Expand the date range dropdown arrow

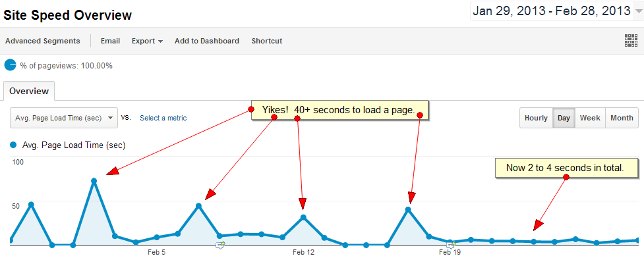click(638, 11)
